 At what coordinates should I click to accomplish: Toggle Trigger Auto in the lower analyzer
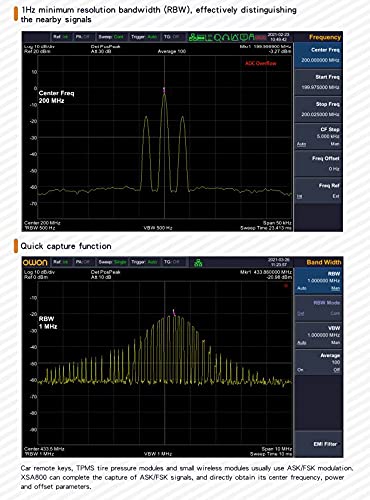point(144,262)
